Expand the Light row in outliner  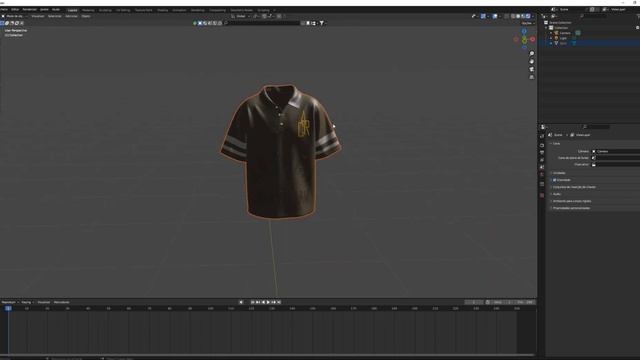click(x=551, y=38)
